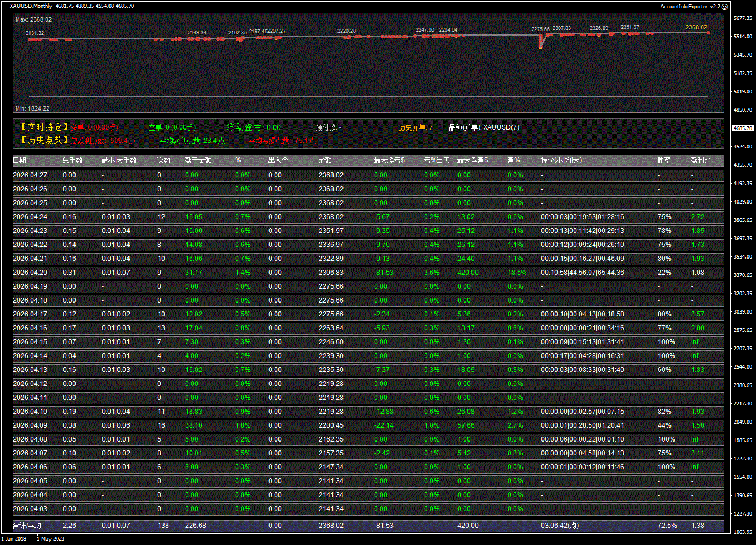Click the 合计/平均 summary row label

pyautogui.click(x=27, y=526)
